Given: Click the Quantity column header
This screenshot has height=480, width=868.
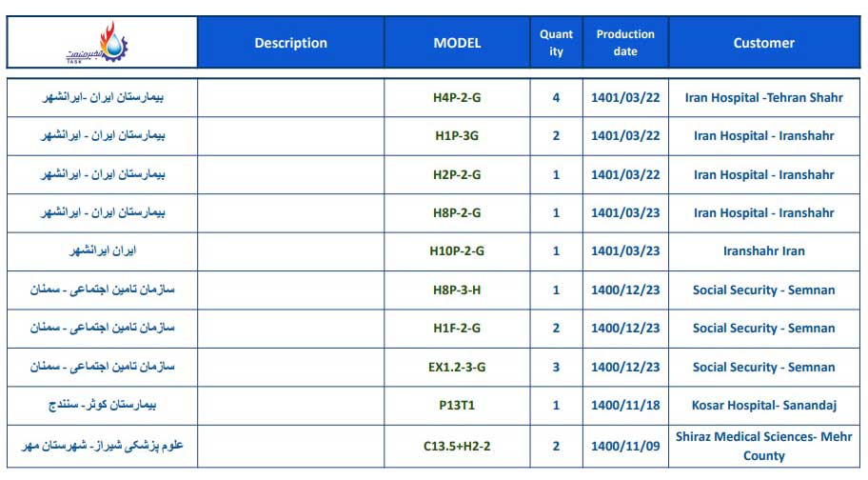Looking at the screenshot, I should click(x=557, y=43).
